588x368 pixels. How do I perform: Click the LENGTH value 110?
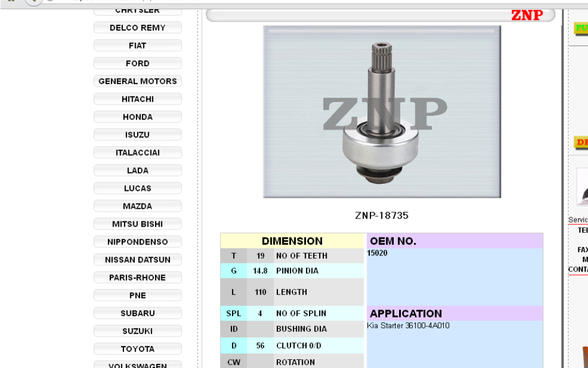point(260,292)
